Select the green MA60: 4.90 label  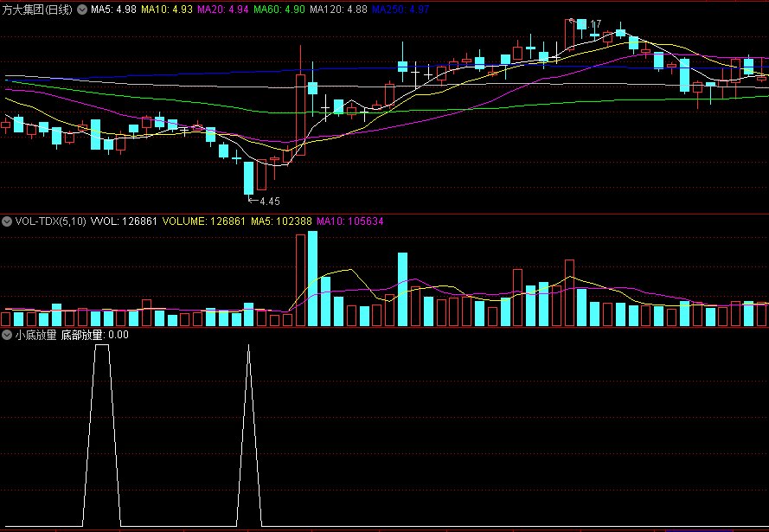click(279, 9)
